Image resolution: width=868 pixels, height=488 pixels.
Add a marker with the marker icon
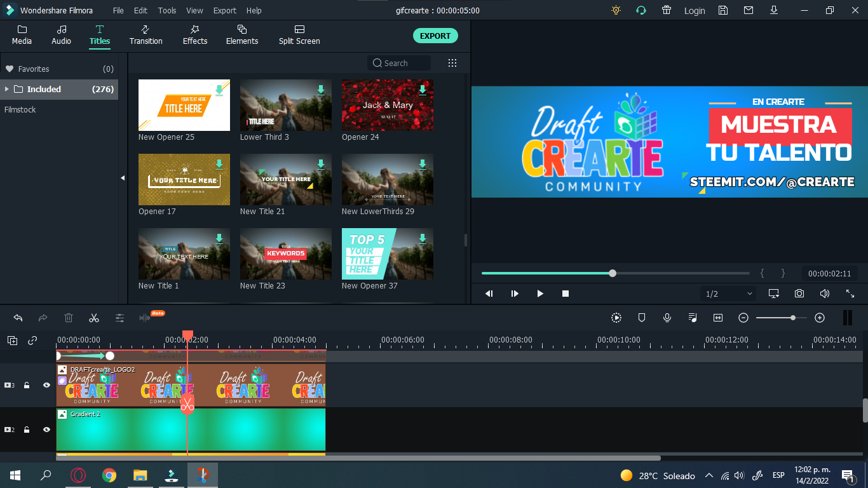(642, 318)
